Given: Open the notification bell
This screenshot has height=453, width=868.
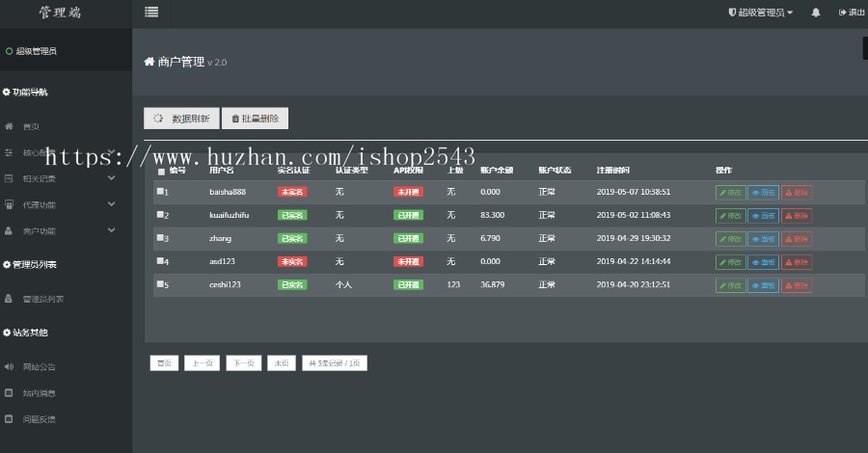Looking at the screenshot, I should pyautogui.click(x=816, y=13).
